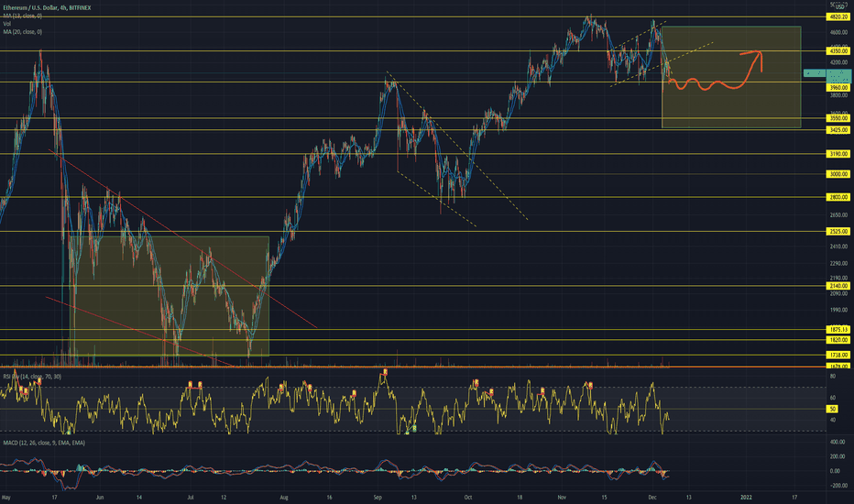Click the May label on time axis
This screenshot has height=504, width=854.
6,497
